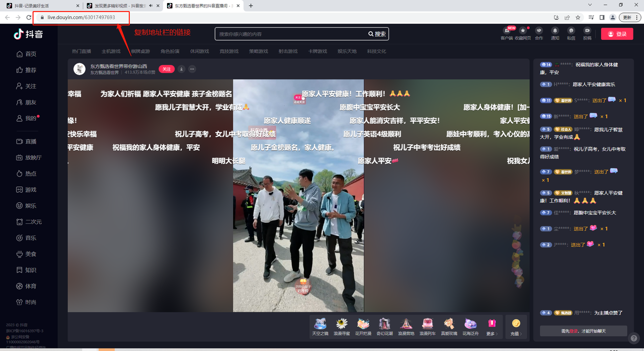644x351 pixels.
Task: Open a new browser tab
Action: (x=251, y=6)
